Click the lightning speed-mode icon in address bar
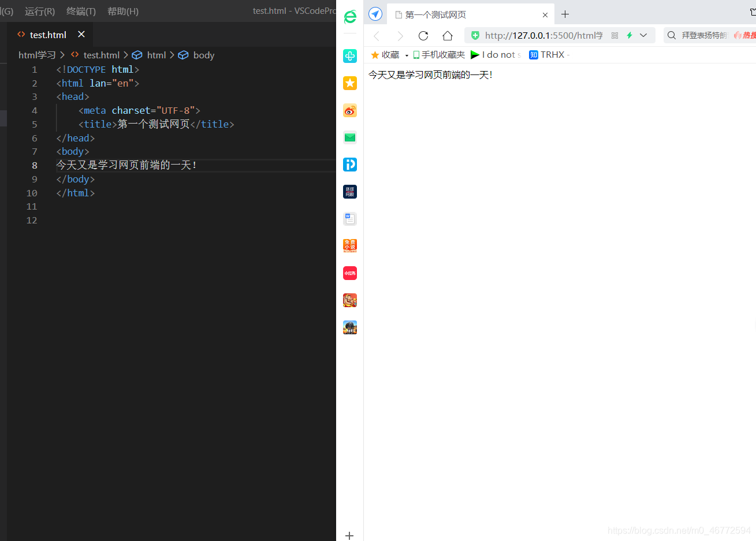Screen dimensions: 756x541 [x=629, y=35]
